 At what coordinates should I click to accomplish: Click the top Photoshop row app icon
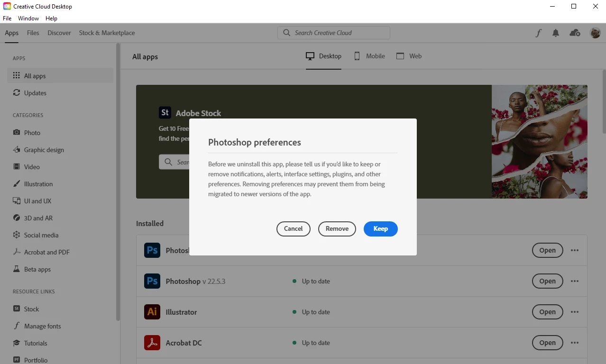coord(152,250)
